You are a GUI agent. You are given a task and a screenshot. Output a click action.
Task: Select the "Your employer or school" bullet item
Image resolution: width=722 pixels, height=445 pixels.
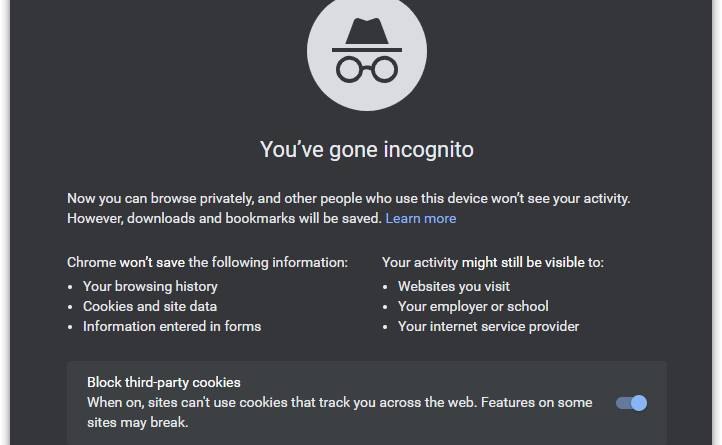[473, 306]
